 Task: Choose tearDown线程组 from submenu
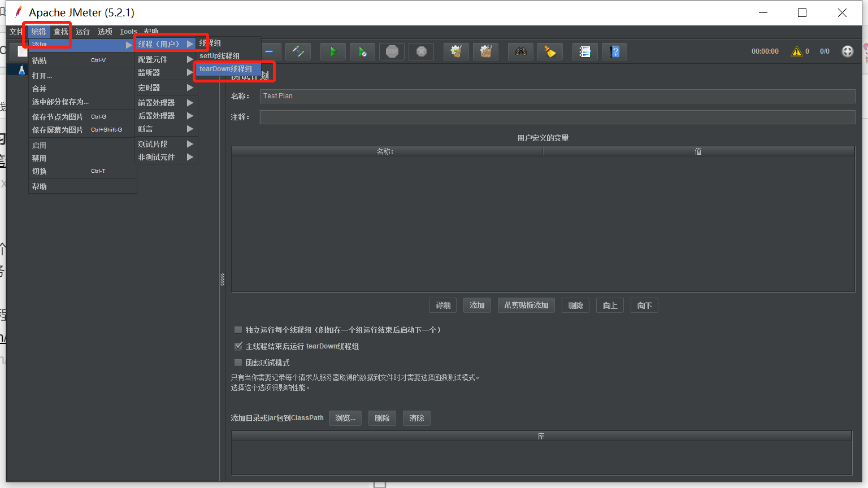[229, 69]
